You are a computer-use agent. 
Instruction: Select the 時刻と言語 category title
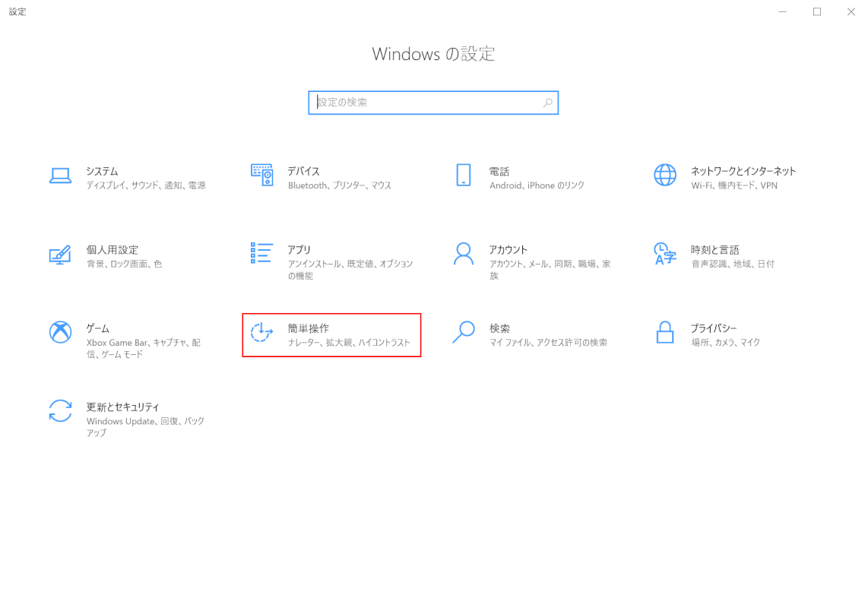(714, 250)
